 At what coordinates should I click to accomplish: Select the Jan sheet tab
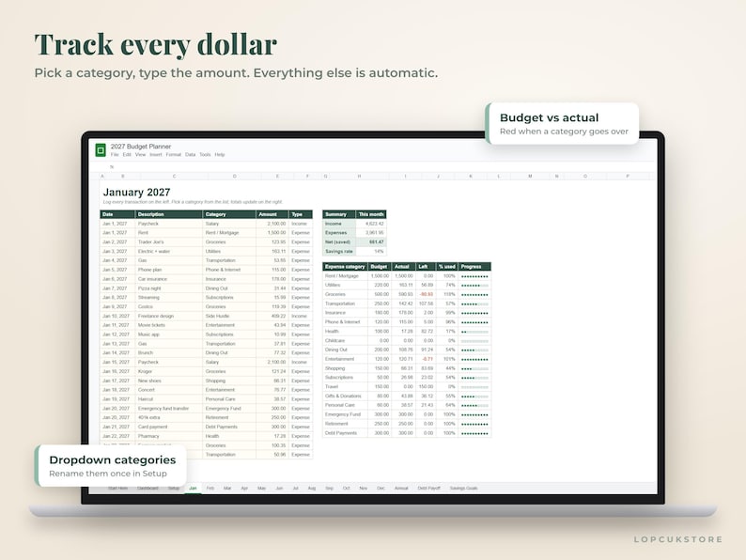tap(193, 489)
